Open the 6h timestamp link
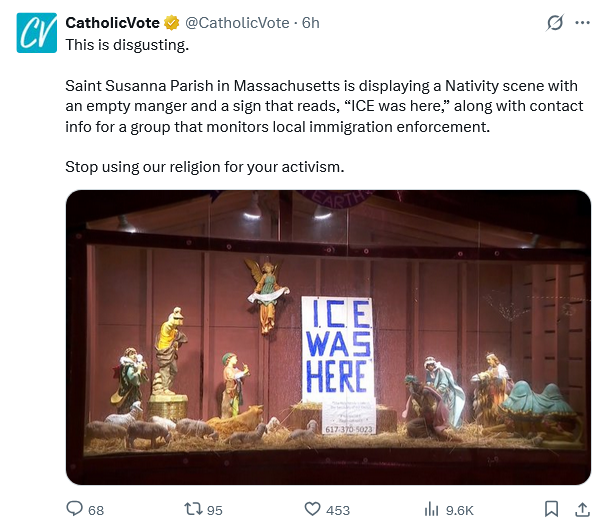This screenshot has width=609, height=530. tap(310, 23)
